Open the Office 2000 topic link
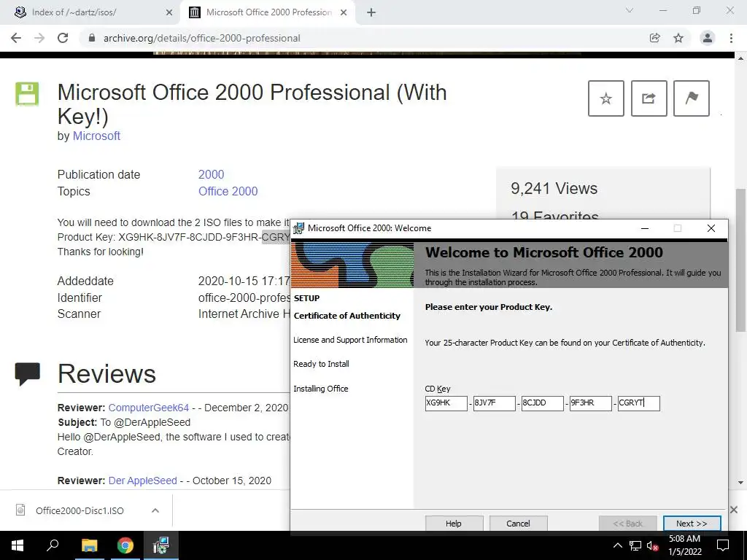The width and height of the screenshot is (747, 560). pos(228,191)
